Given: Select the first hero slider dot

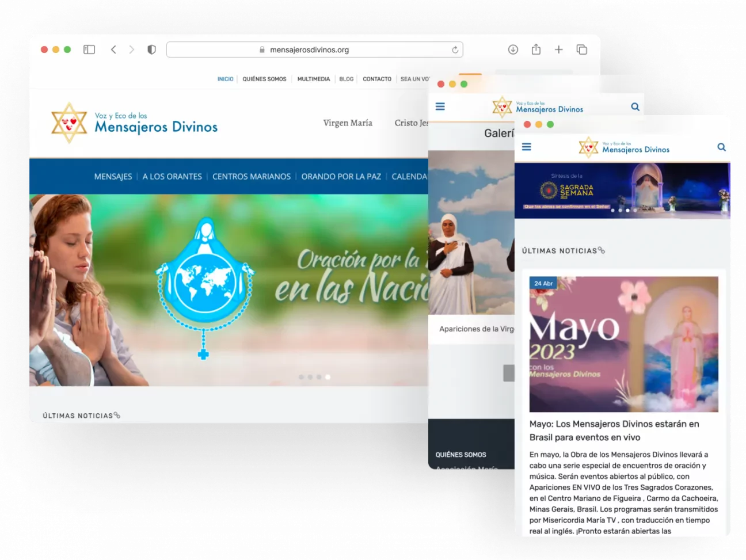Looking at the screenshot, I should pos(301,377).
